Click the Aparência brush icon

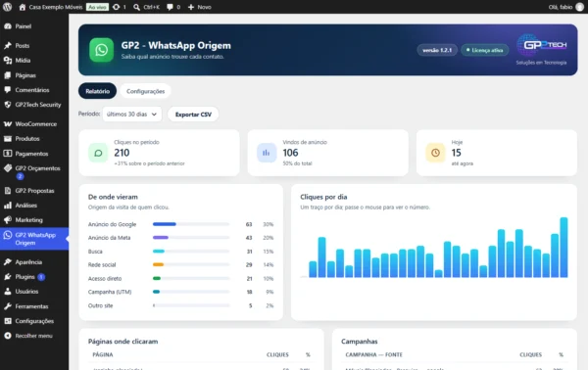click(x=8, y=261)
